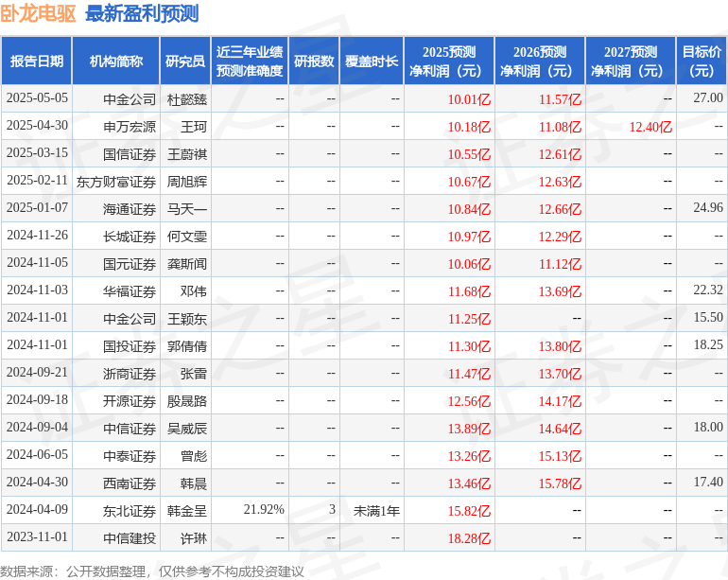Select the 近三年业绩预测准确度 column header
This screenshot has width=728, height=580.
point(250,61)
